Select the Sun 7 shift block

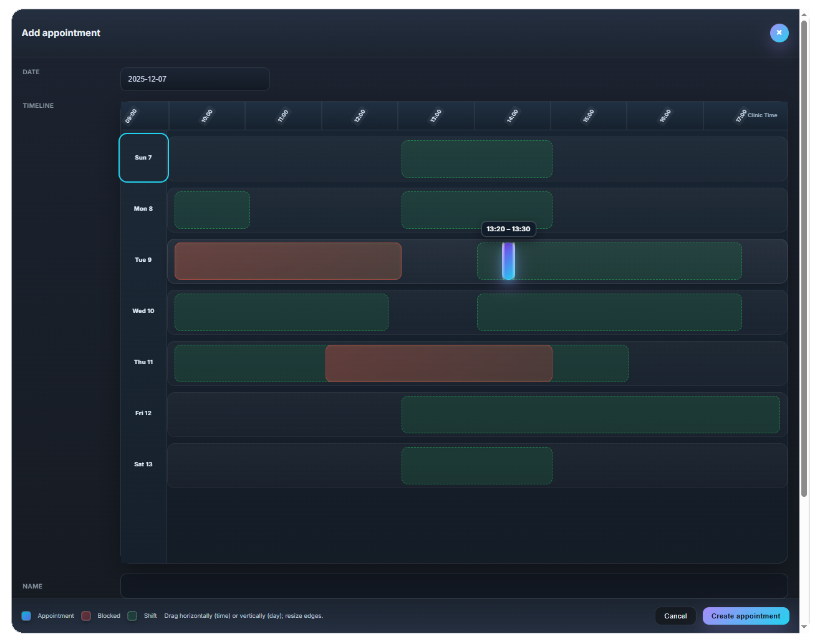[x=477, y=159]
